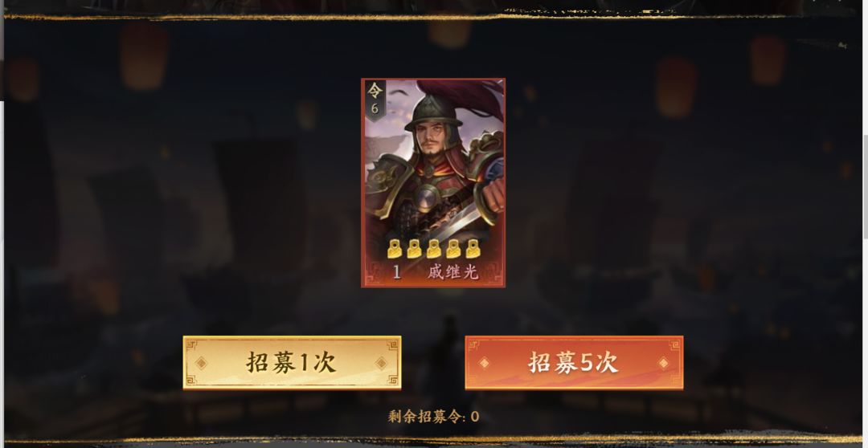This screenshot has width=868, height=448.
Task: Click the 令 character on the card badge
Action: point(375,90)
